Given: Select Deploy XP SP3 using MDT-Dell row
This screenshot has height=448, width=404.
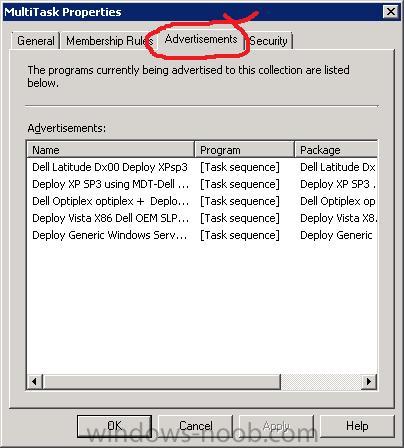Looking at the screenshot, I should (x=202, y=184).
